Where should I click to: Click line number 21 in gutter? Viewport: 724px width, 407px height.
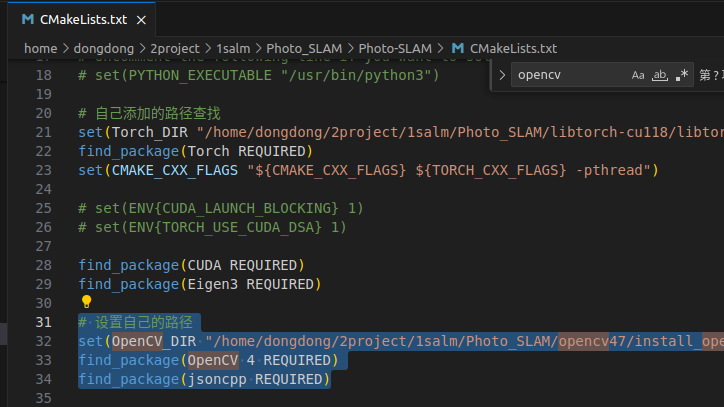click(43, 133)
